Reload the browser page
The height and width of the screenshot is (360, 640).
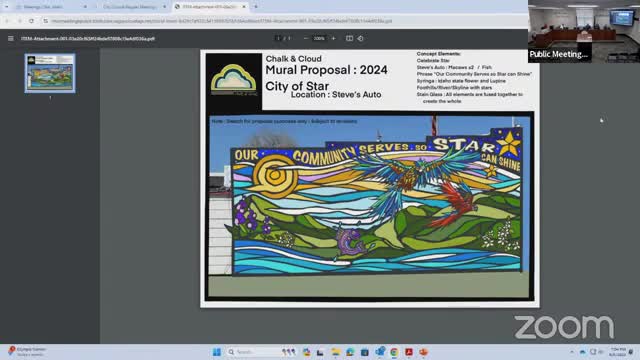click(x=31, y=21)
